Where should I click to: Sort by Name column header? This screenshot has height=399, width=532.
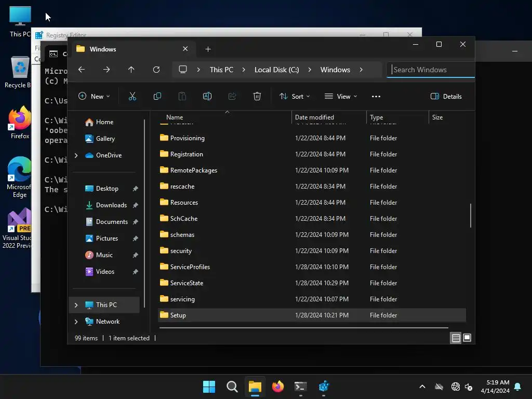(224, 117)
